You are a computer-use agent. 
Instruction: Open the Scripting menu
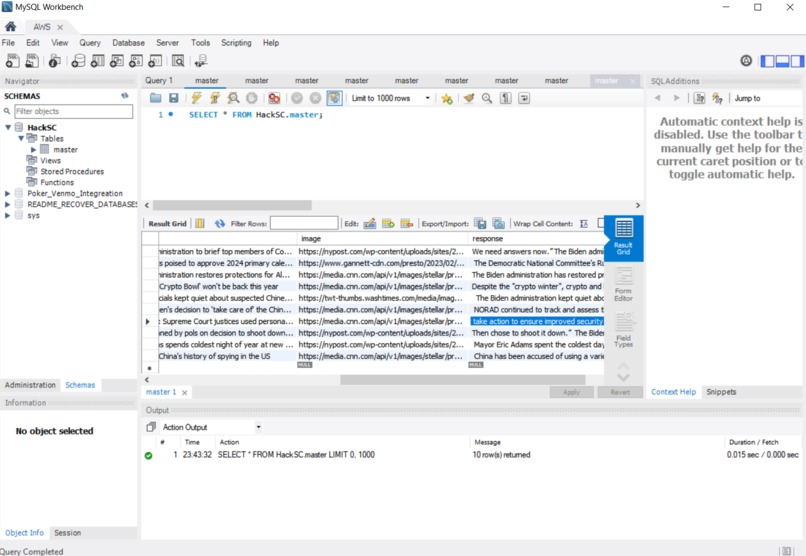click(x=236, y=43)
